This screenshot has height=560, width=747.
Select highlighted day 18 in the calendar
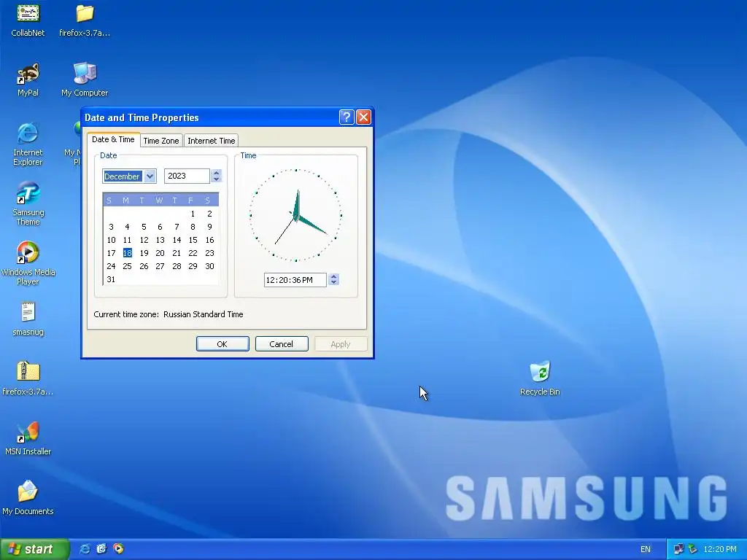[x=127, y=253]
